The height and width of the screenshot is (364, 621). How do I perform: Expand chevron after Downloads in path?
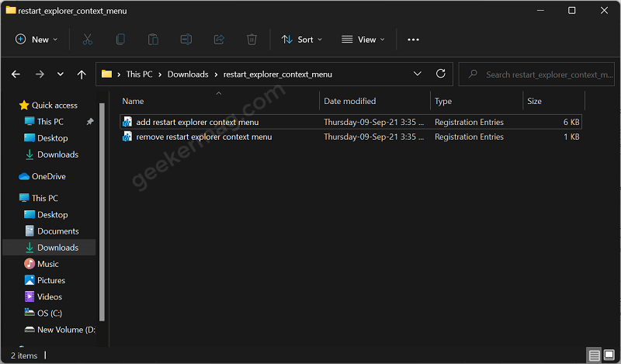pos(216,75)
